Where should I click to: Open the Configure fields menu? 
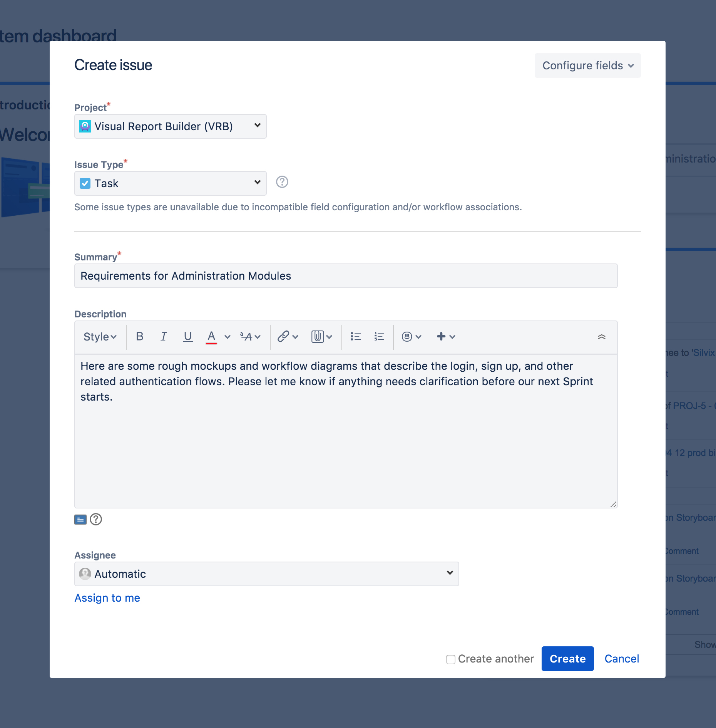coord(587,65)
